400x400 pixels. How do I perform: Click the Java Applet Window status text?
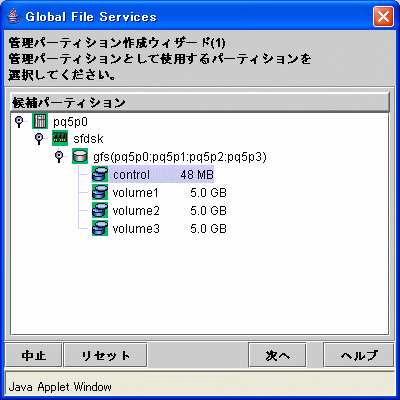tap(60, 387)
